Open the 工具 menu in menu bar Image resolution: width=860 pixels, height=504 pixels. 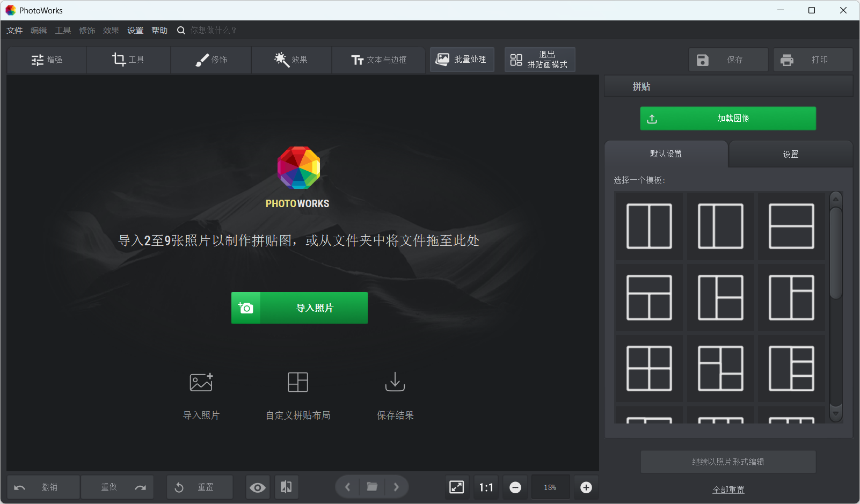(63, 31)
